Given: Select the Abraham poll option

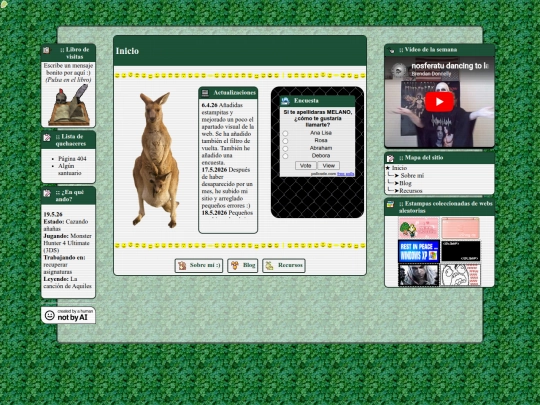Looking at the screenshot, I should [285, 148].
